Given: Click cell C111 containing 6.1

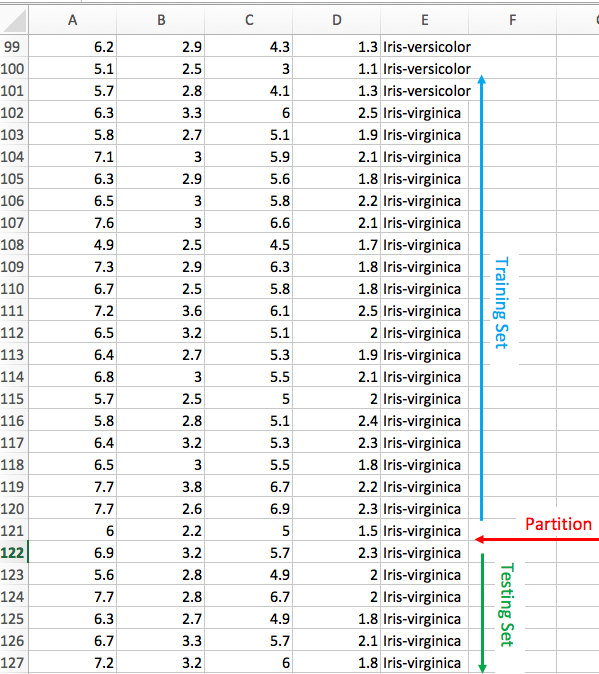Looking at the screenshot, I should click(x=249, y=311).
